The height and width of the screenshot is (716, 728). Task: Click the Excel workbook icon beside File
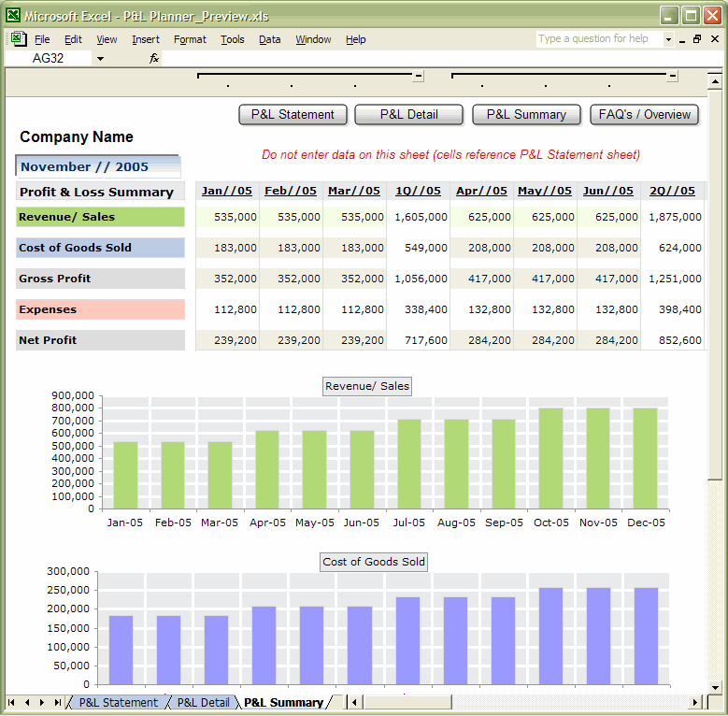click(19, 38)
